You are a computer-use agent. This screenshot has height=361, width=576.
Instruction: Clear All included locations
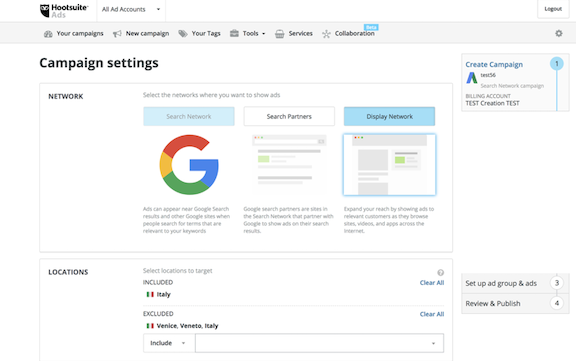(432, 283)
